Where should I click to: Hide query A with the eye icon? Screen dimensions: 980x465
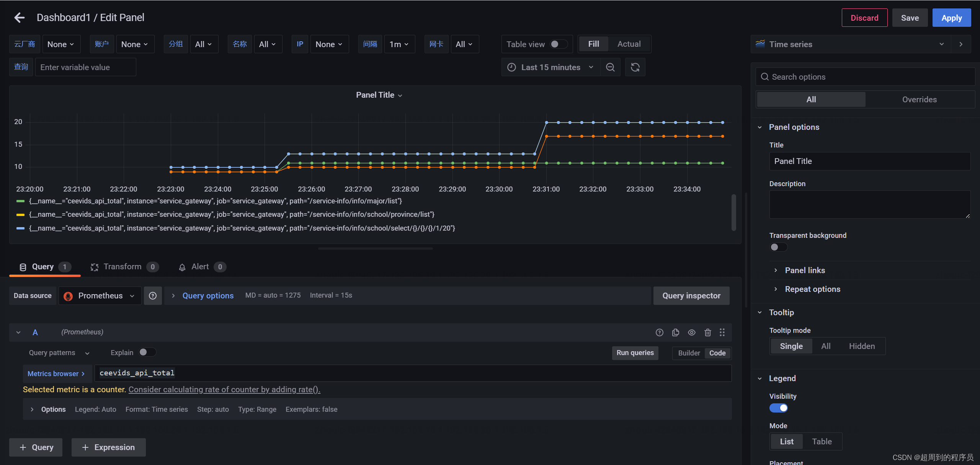point(691,332)
